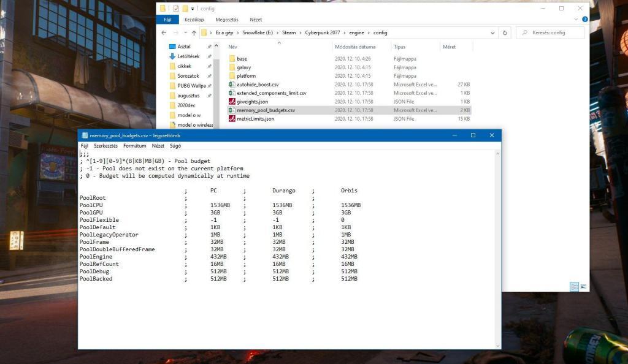Switch to the Nézet ribbon tab
The height and width of the screenshot is (364, 628).
256,20
